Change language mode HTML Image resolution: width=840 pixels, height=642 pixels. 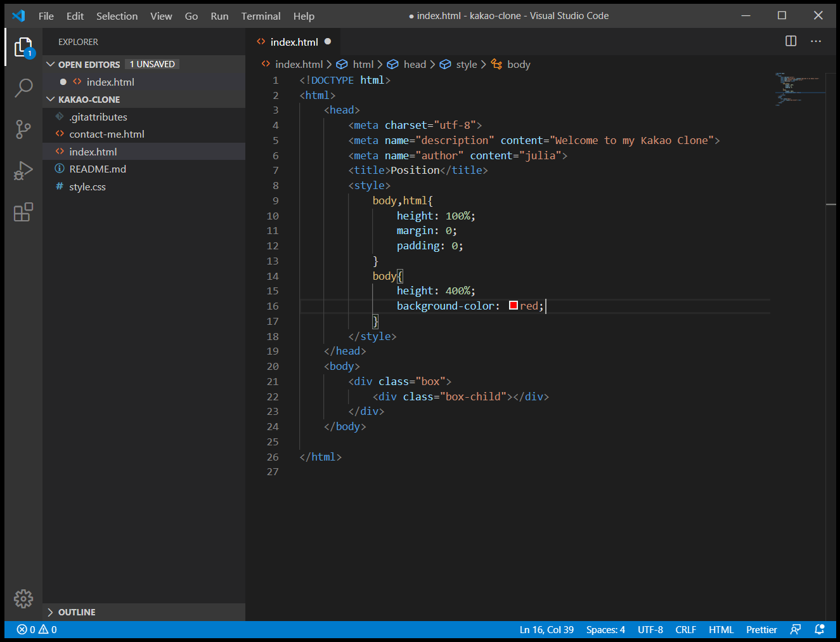721,629
